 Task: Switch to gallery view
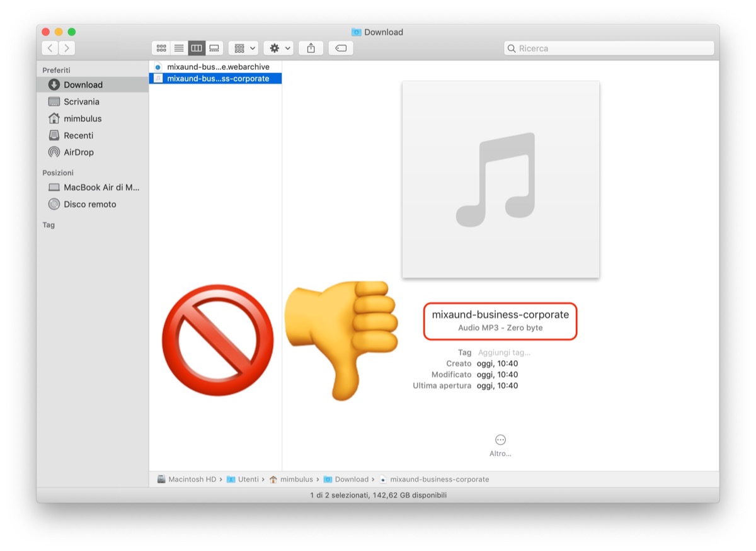[214, 48]
